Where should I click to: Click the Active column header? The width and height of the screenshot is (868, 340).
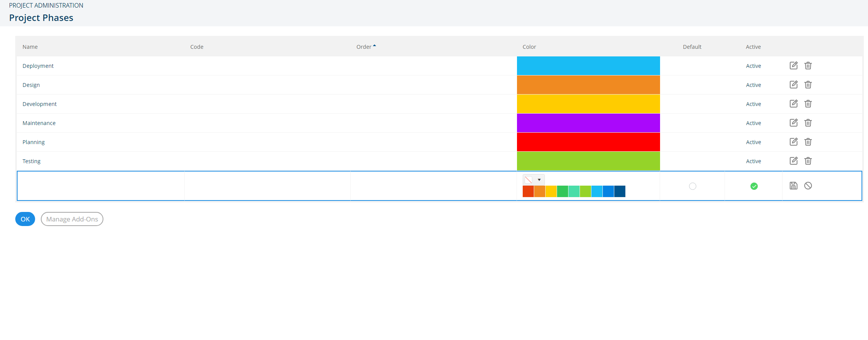753,47
